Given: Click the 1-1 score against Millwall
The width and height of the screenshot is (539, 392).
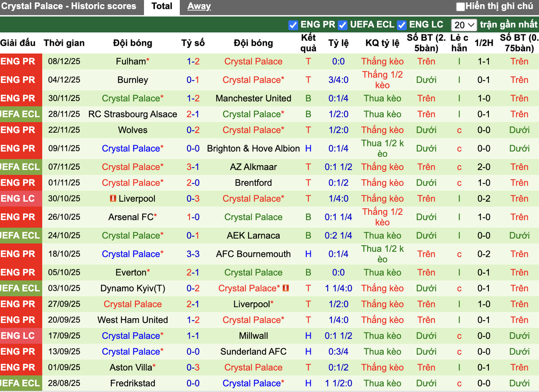Looking at the screenshot, I should click(193, 336).
